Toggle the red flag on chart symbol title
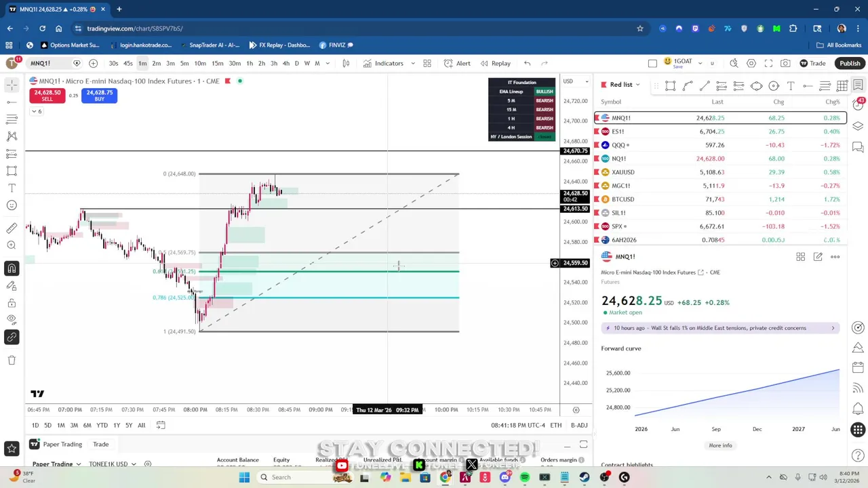 228,81
